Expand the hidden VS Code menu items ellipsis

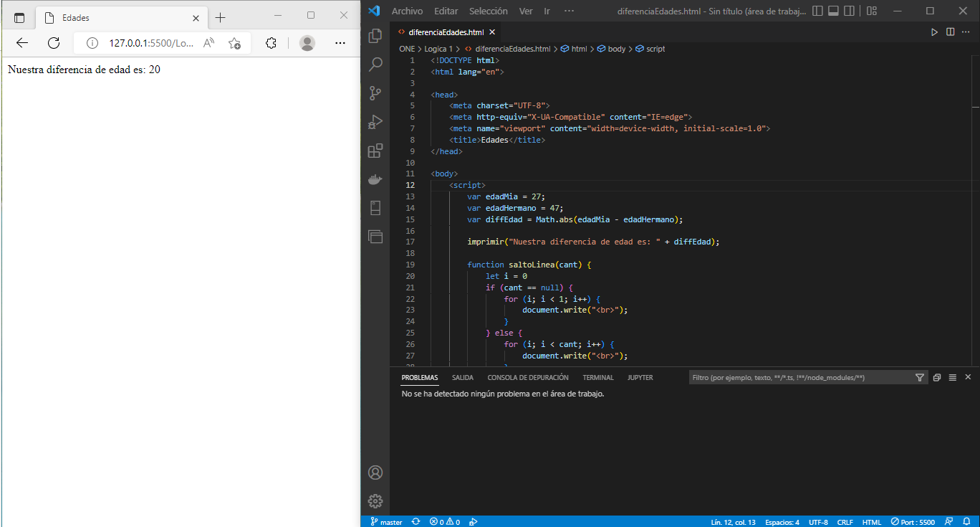569,11
